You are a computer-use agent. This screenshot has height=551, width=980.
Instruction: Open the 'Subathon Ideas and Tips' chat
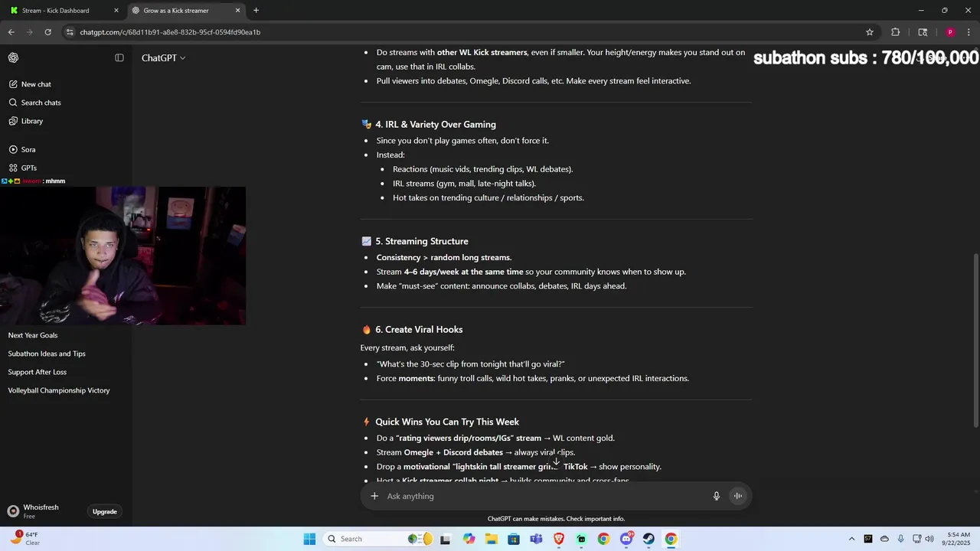coord(47,354)
